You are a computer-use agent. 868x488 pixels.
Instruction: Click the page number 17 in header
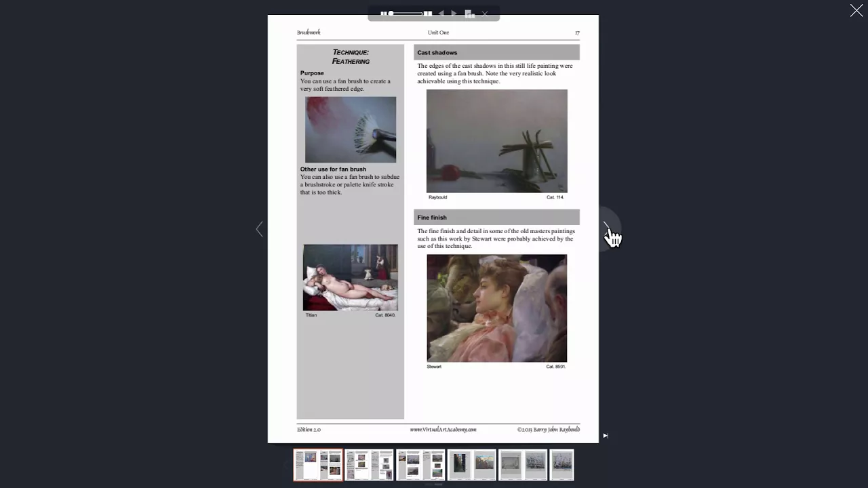point(577,33)
